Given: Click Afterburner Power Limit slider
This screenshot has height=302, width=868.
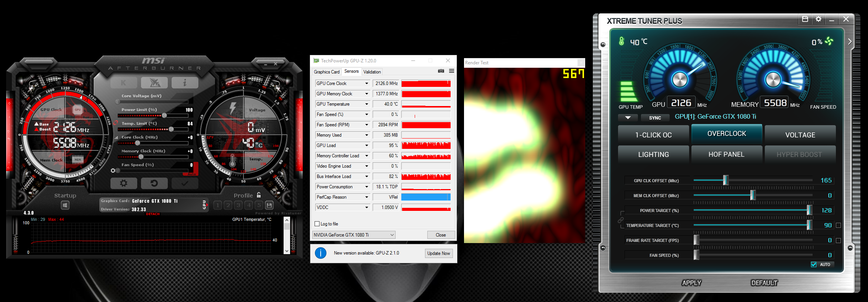Looking at the screenshot, I should coord(153,115).
